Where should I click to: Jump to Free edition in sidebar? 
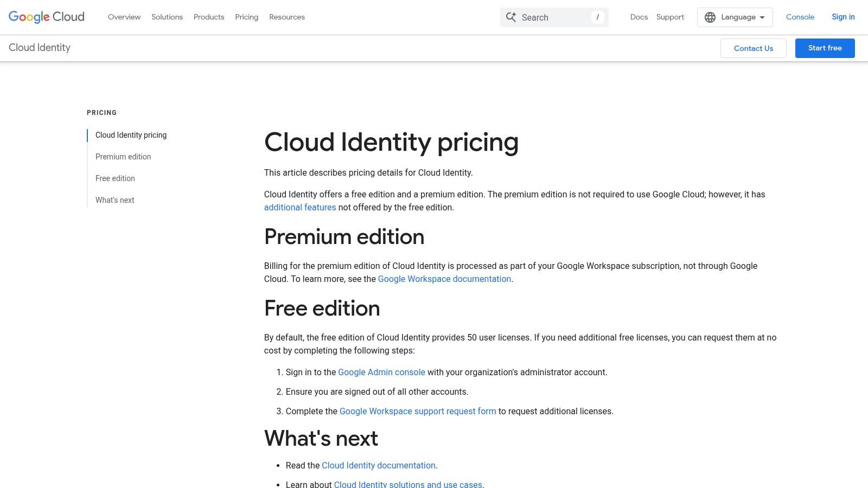[x=115, y=178]
